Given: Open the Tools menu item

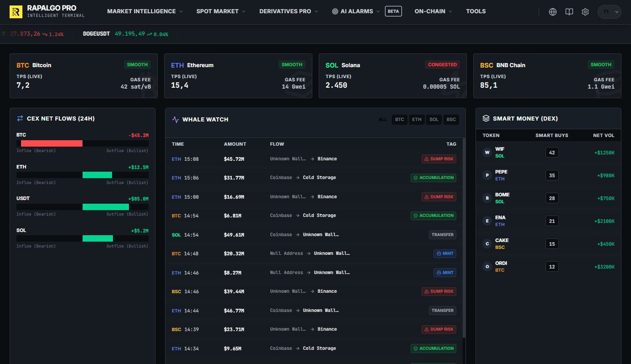Looking at the screenshot, I should [476, 12].
